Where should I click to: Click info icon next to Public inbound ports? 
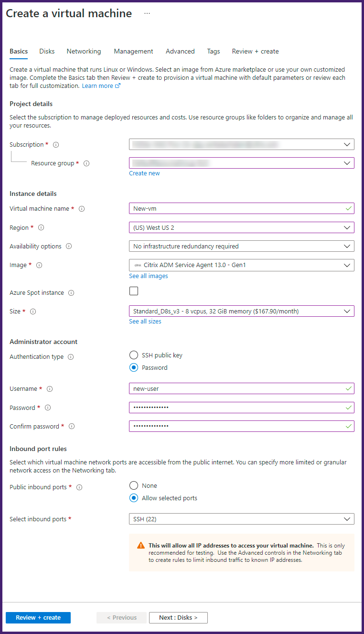tap(79, 487)
